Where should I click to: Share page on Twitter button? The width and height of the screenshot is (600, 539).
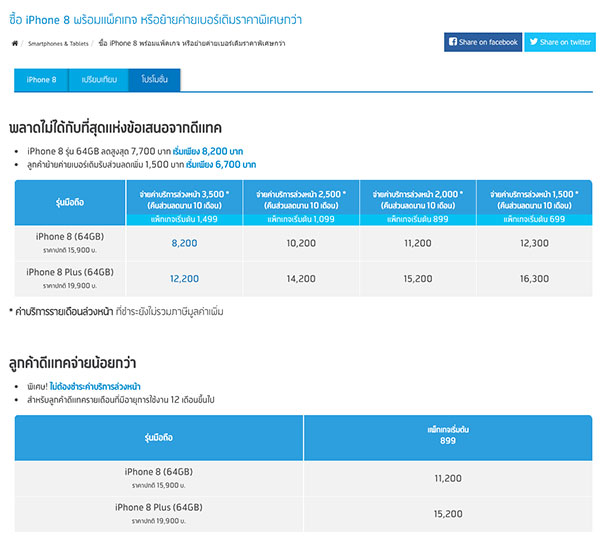[x=560, y=42]
